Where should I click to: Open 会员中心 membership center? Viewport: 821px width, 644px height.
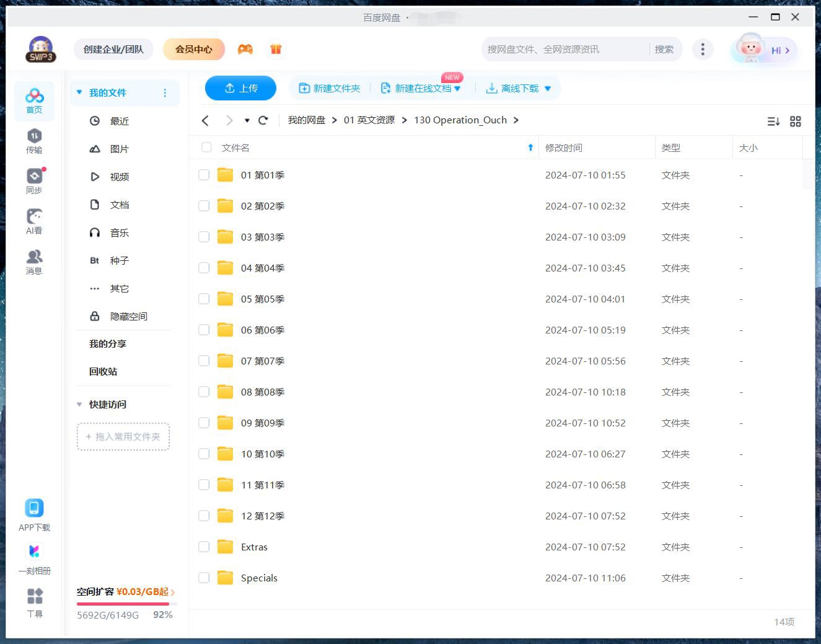[x=193, y=49]
